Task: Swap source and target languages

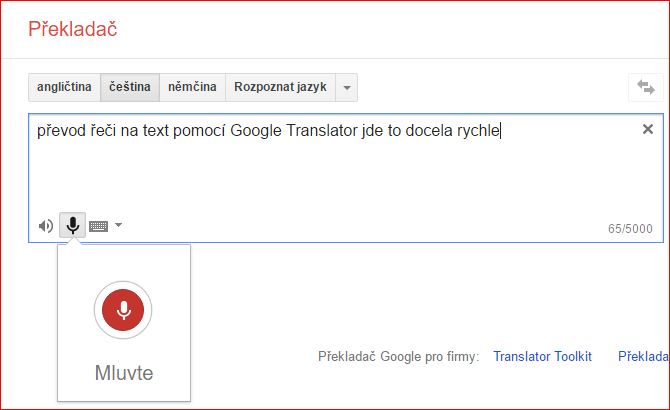Action: pyautogui.click(x=646, y=87)
